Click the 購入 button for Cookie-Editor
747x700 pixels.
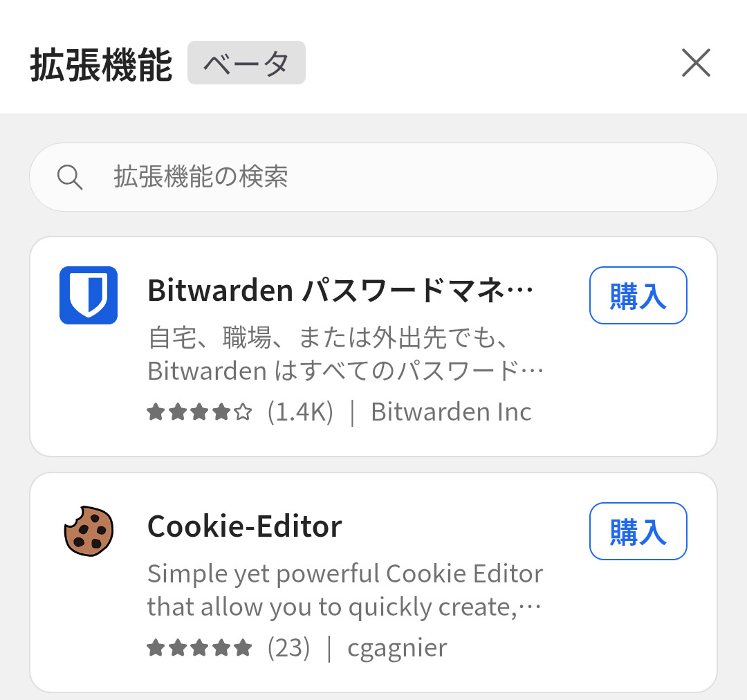click(638, 531)
